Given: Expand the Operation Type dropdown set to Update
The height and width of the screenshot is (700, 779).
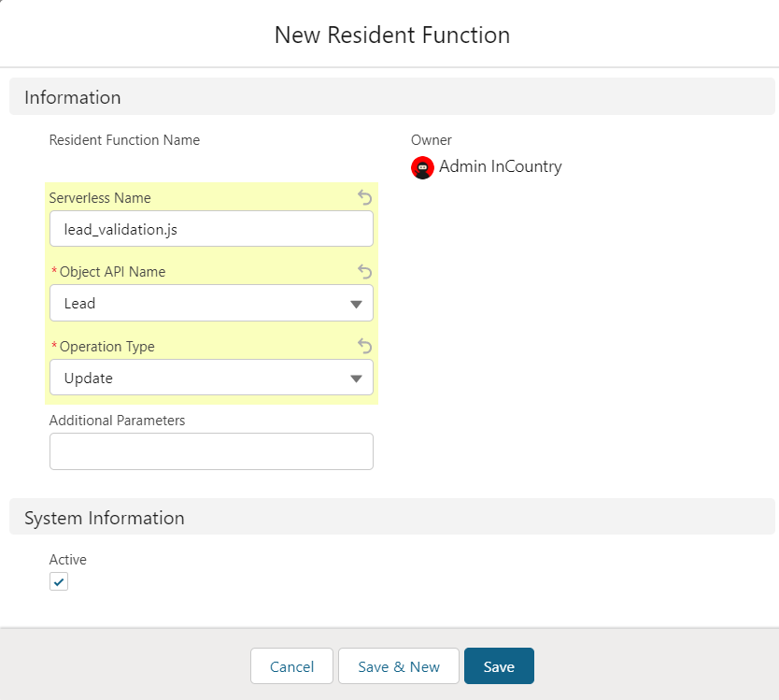Looking at the screenshot, I should click(x=211, y=378).
